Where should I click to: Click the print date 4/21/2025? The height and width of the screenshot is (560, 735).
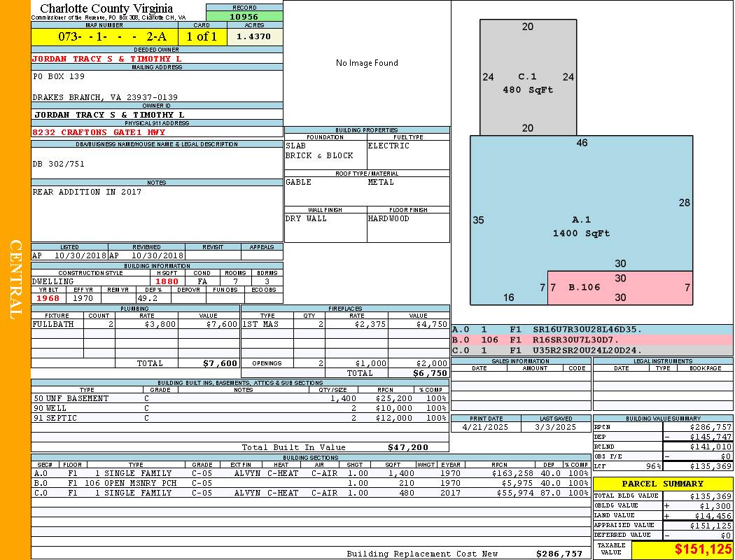click(x=486, y=427)
